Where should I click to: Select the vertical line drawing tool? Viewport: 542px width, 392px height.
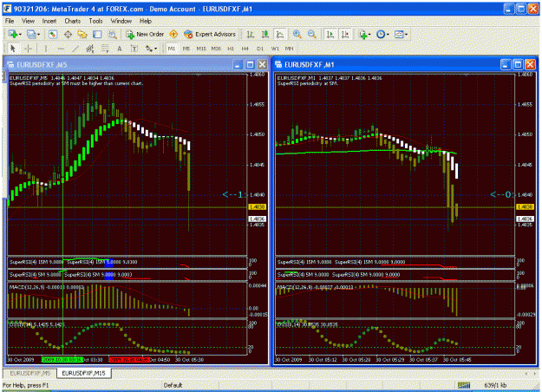pos(46,49)
